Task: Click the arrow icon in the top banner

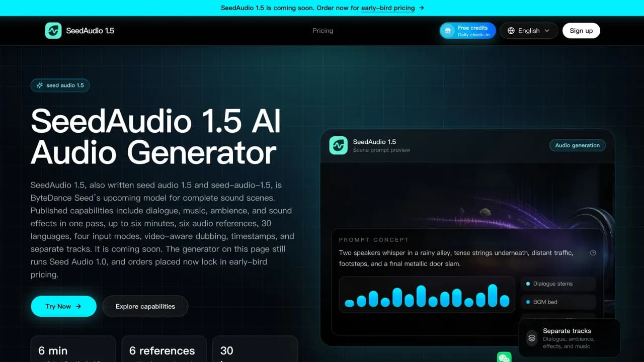Action: point(422,8)
